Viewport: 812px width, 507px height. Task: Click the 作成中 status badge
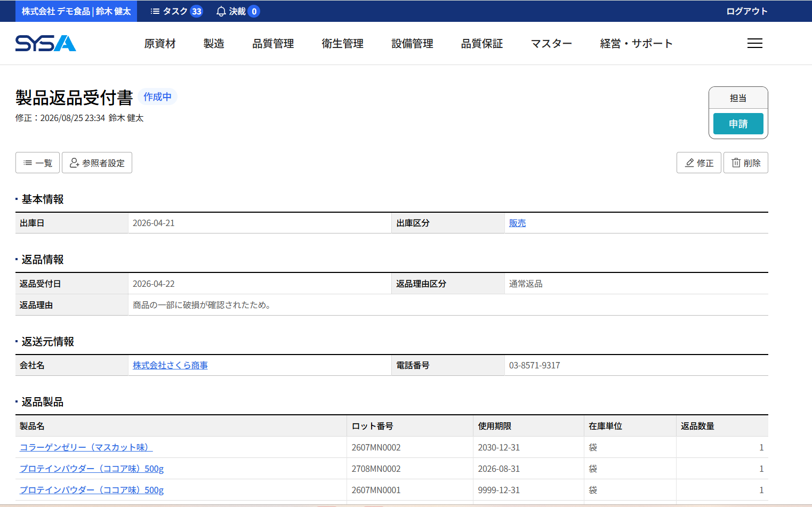coord(157,96)
